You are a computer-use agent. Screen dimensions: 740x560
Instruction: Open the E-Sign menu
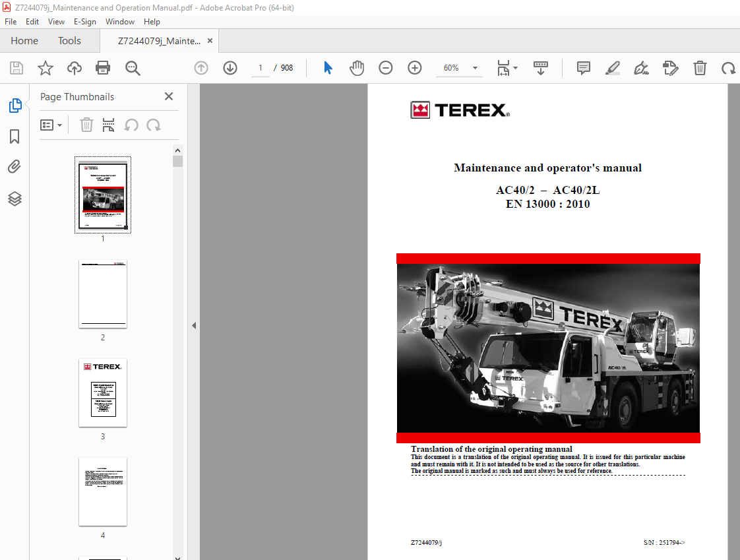pyautogui.click(x=85, y=22)
